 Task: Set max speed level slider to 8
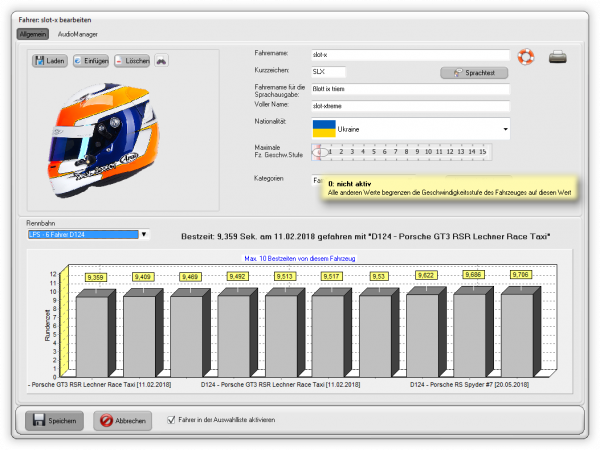pyautogui.click(x=407, y=152)
